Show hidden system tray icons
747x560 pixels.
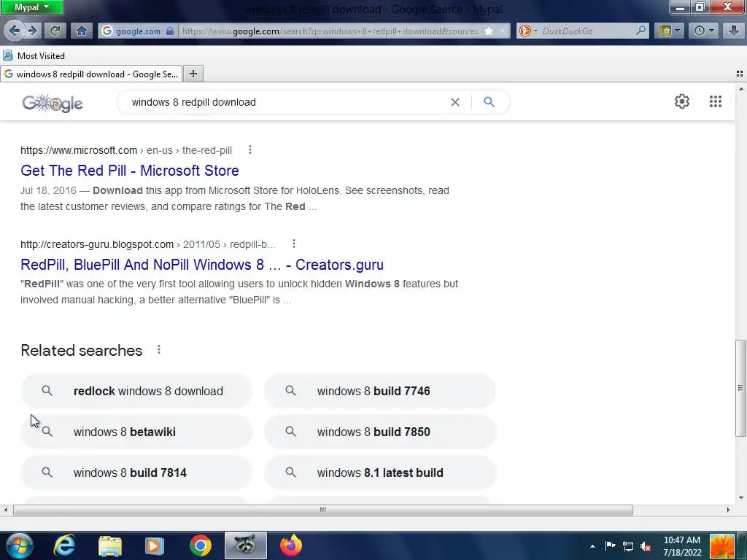pyautogui.click(x=592, y=546)
